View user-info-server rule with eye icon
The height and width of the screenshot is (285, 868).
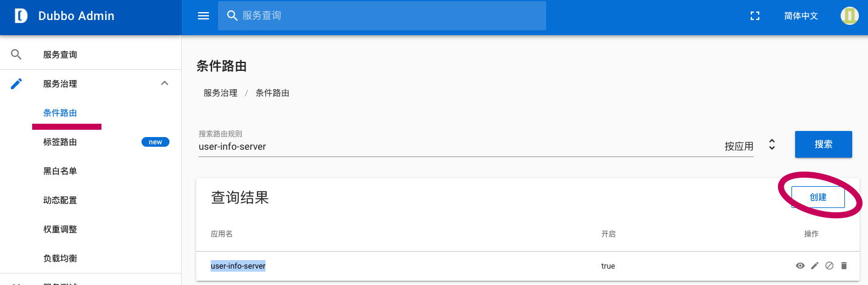pyautogui.click(x=800, y=266)
